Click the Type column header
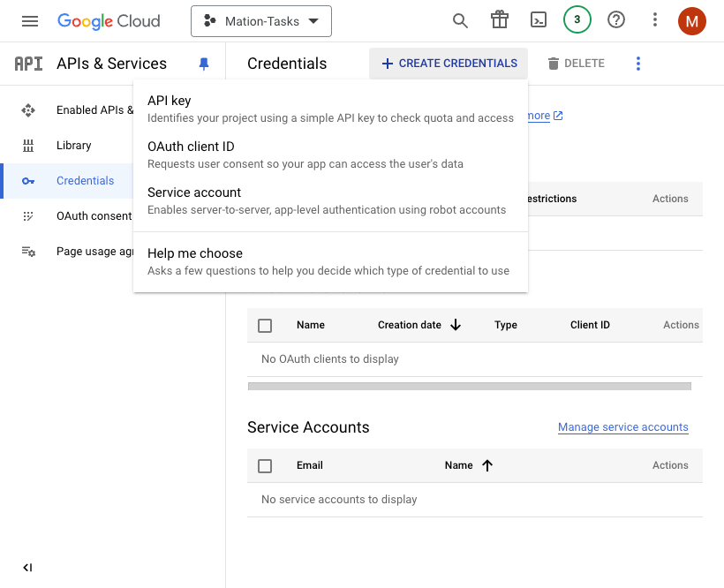Image resolution: width=724 pixels, height=588 pixels. [506, 325]
